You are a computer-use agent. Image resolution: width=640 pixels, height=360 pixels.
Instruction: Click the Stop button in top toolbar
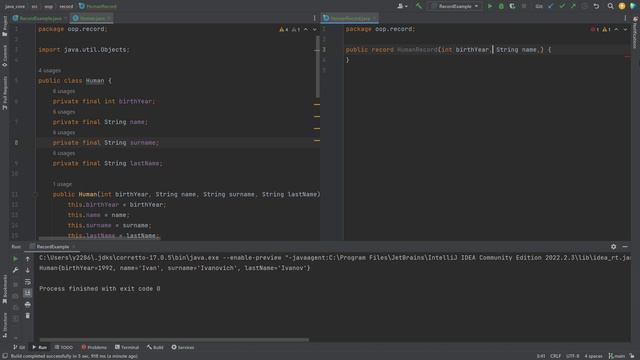tap(524, 6)
